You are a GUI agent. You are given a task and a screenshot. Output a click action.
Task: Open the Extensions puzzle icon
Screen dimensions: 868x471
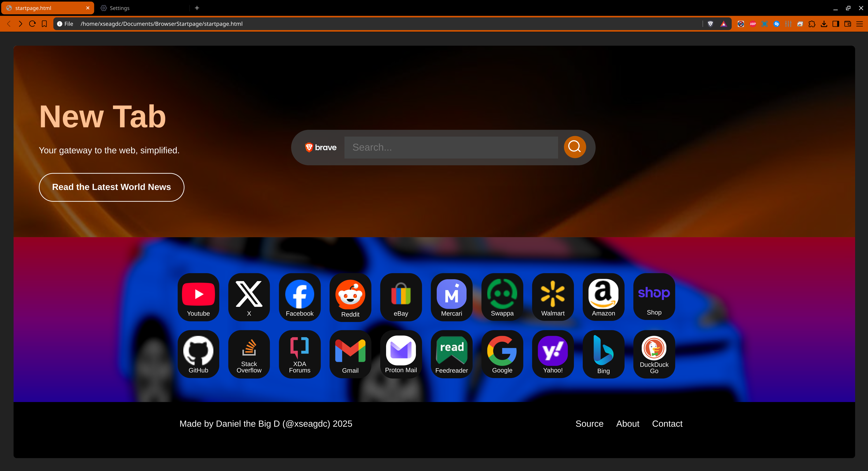[x=812, y=24]
